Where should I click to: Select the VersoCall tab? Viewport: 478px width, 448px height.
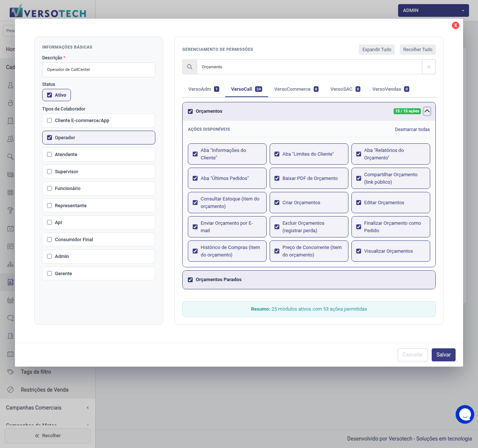(246, 89)
